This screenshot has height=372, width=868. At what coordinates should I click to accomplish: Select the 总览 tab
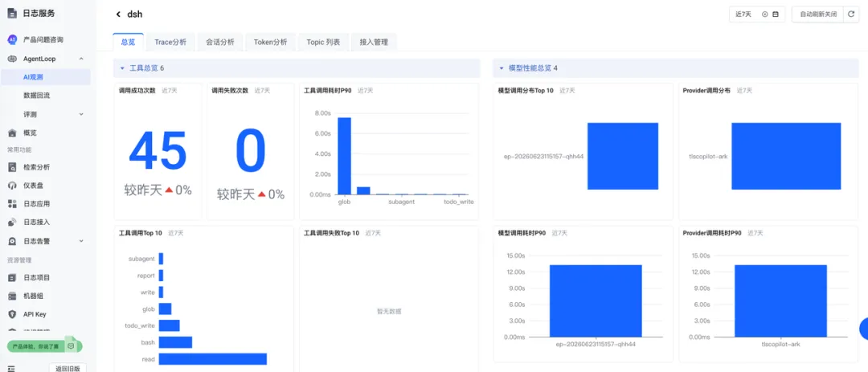pos(128,42)
